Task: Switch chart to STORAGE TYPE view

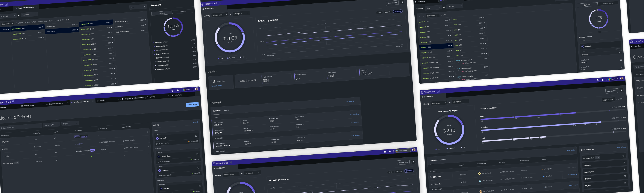Action: pyautogui.click(x=608, y=100)
